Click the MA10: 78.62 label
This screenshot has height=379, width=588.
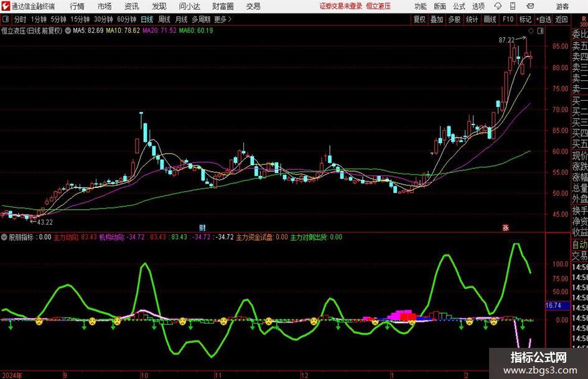123,30
